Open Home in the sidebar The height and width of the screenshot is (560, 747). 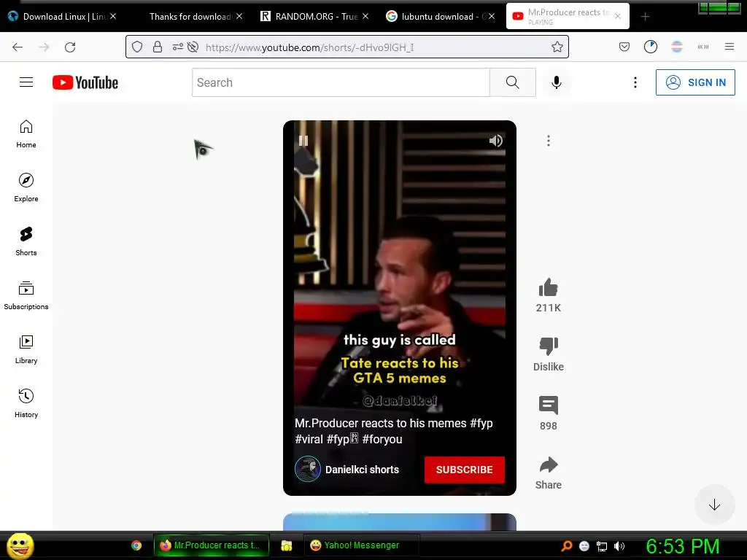(x=26, y=134)
